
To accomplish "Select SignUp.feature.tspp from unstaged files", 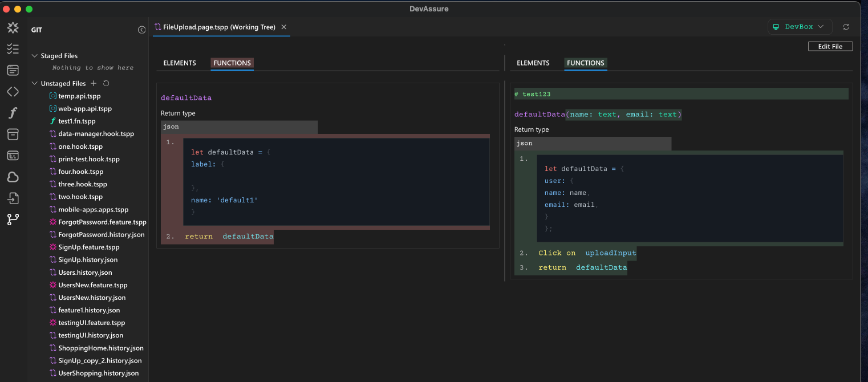I will click(x=88, y=247).
